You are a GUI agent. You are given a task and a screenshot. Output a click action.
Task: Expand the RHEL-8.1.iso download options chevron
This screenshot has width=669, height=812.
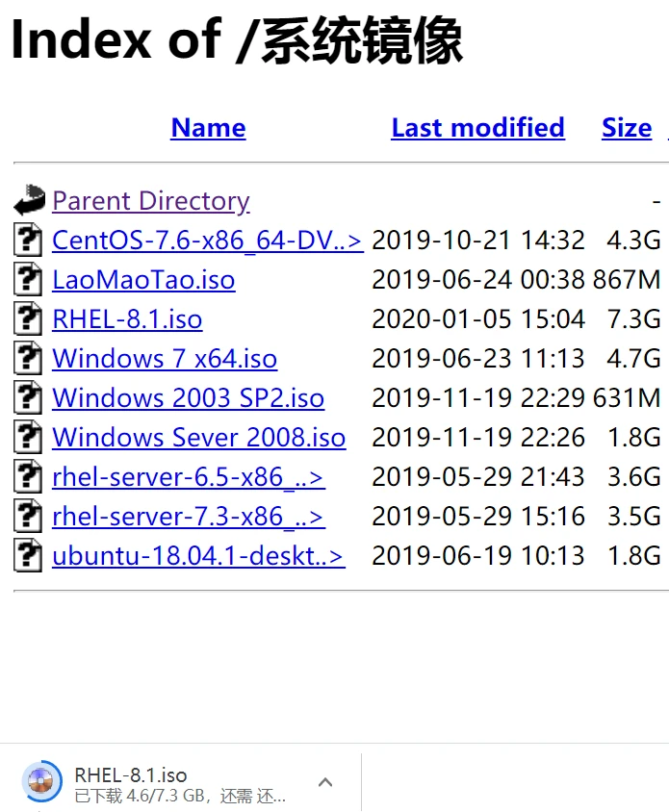click(x=325, y=781)
